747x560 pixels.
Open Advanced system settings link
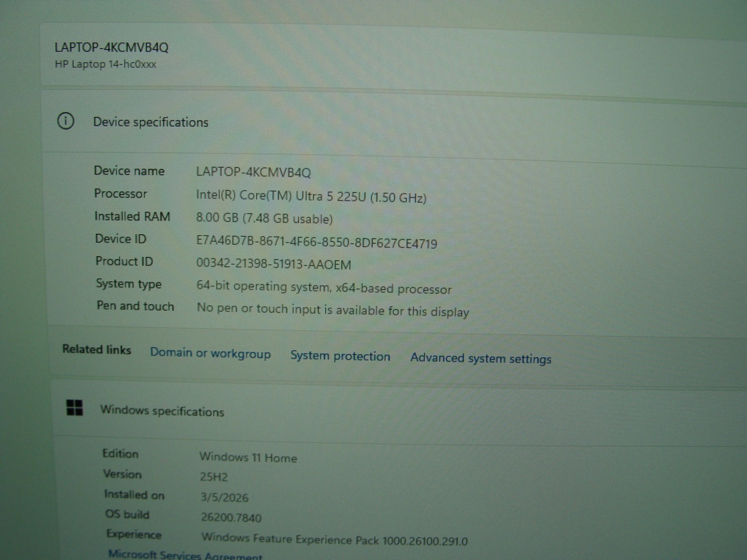481,358
